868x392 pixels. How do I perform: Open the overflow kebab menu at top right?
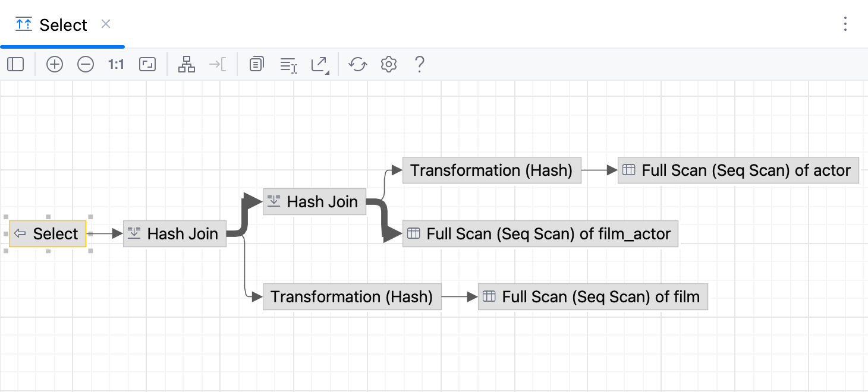(x=845, y=24)
